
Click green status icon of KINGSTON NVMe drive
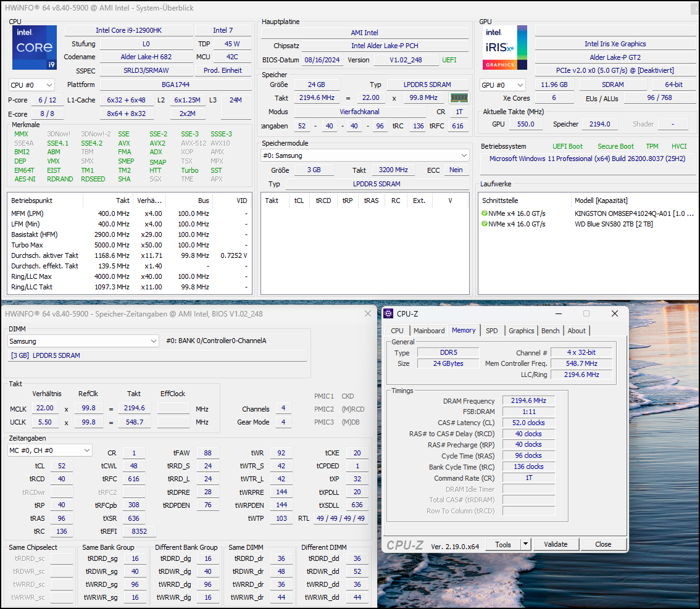tap(485, 213)
